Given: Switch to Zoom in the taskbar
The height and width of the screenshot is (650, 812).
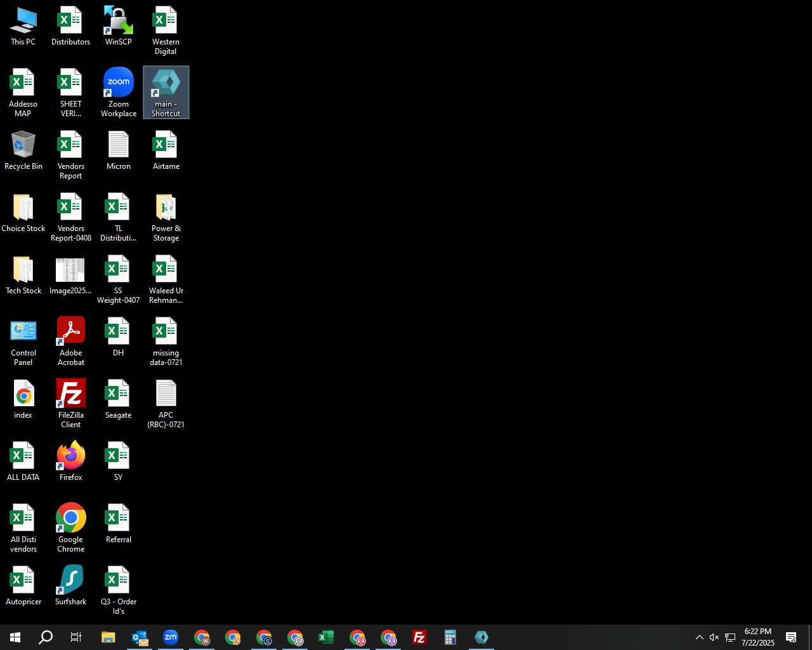Looking at the screenshot, I should pos(171,637).
